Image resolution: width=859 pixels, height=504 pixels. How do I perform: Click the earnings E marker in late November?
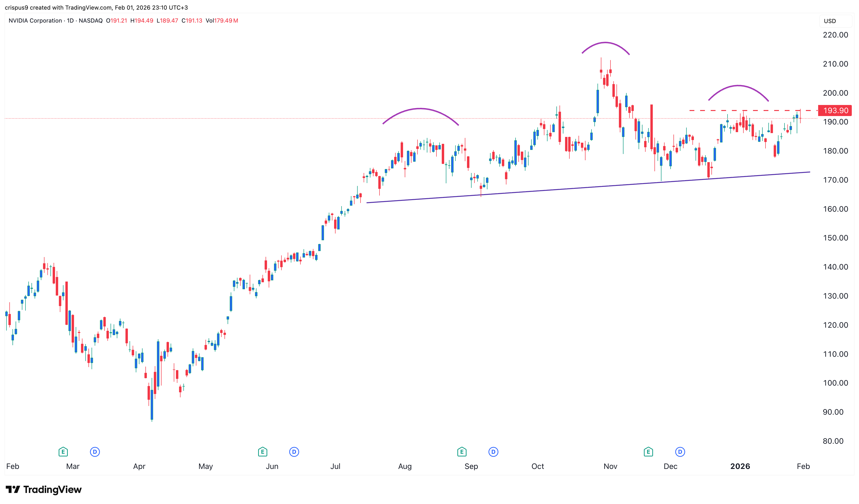648,452
